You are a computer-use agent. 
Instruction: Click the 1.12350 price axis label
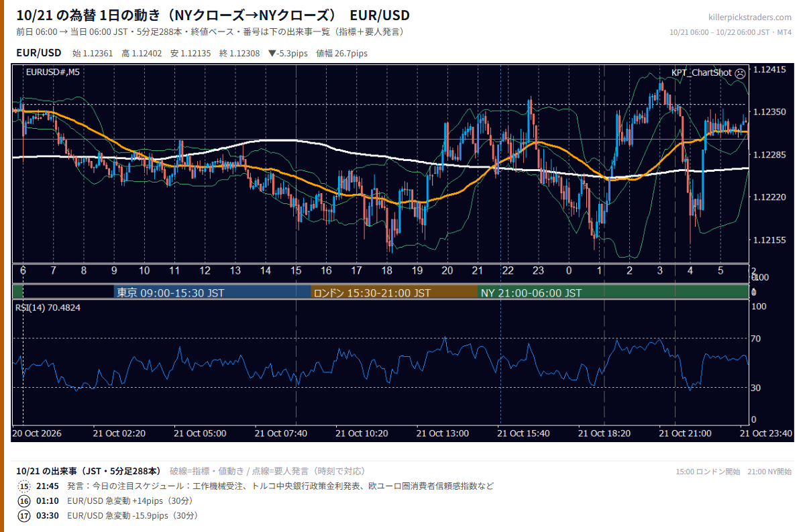point(769,112)
